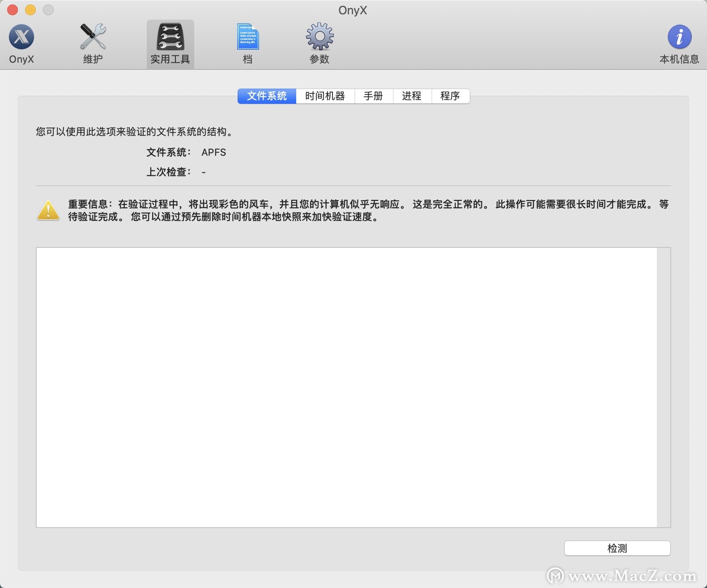Select the 实用工具 utilities toolbar icon
This screenshot has width=707, height=588.
170,44
